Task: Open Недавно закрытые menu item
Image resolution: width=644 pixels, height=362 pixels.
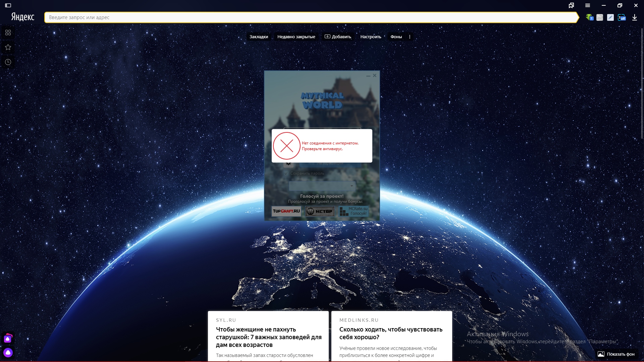Action: tap(296, 37)
